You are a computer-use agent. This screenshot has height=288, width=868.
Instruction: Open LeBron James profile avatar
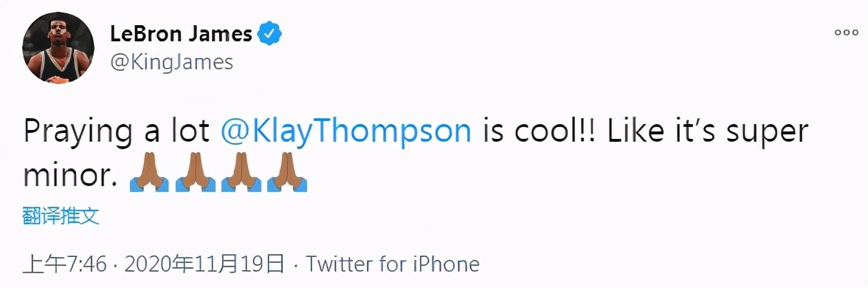tap(58, 48)
